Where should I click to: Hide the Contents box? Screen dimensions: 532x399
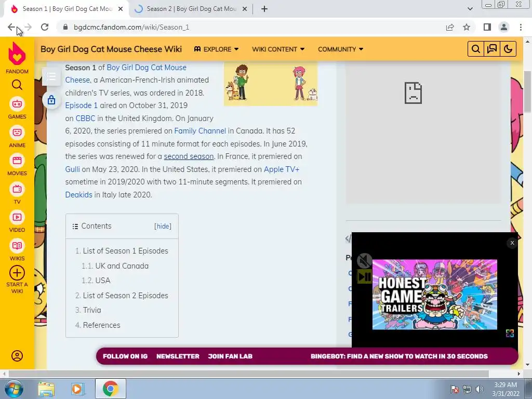click(x=163, y=227)
